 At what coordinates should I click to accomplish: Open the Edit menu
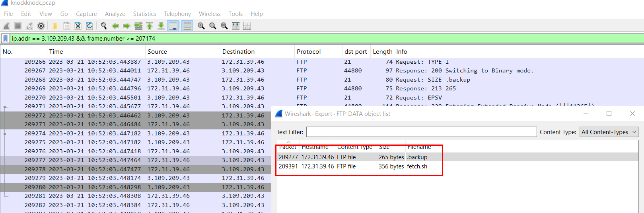[26, 14]
